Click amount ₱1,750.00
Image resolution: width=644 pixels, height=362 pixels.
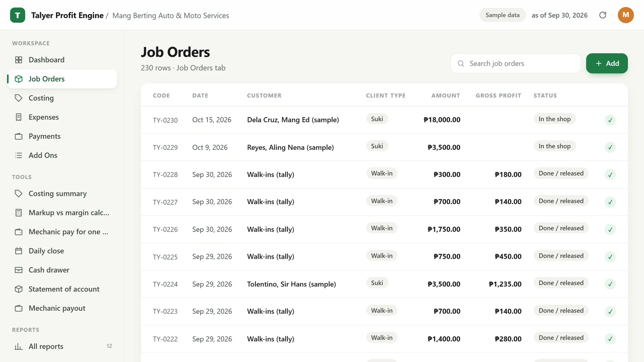pos(444,229)
